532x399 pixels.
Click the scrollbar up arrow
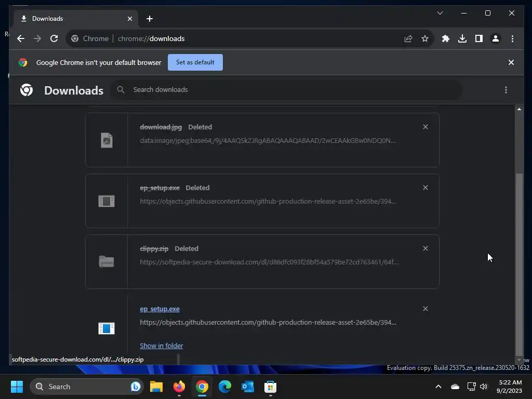(x=519, y=109)
